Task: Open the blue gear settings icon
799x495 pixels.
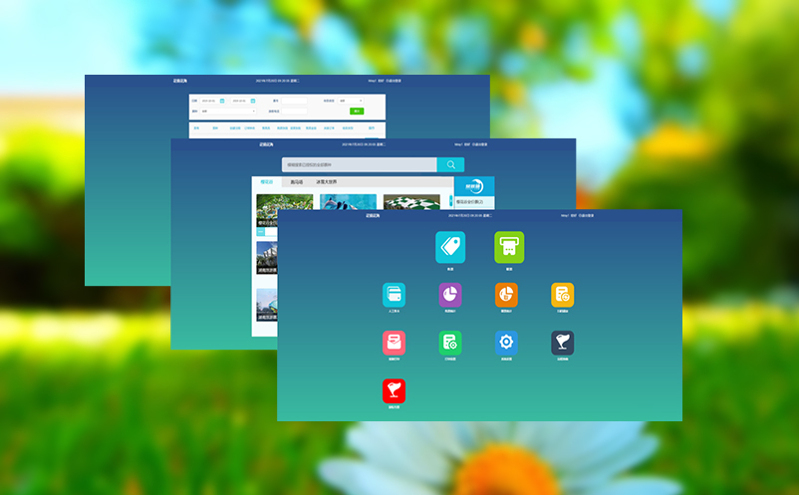Action: (506, 343)
